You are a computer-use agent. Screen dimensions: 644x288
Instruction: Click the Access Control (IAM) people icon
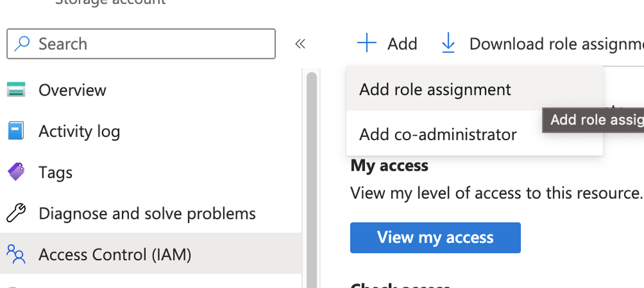(16, 254)
